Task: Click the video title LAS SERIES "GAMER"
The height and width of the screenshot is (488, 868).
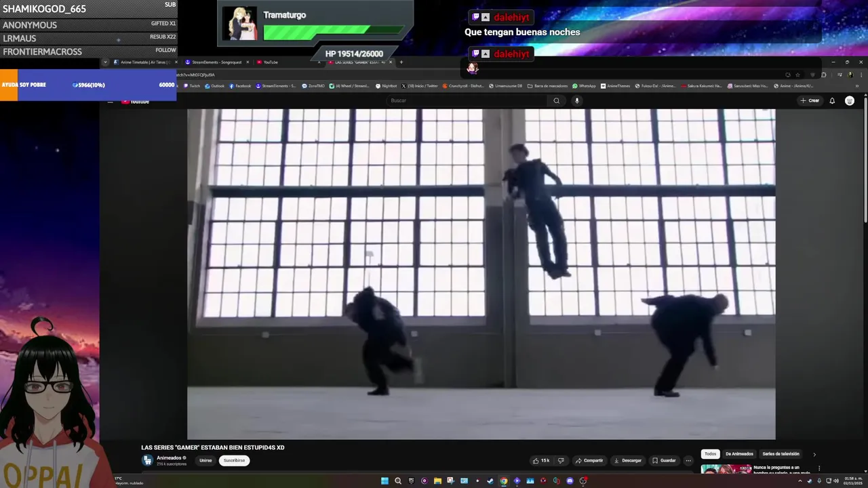Action: 212,447
